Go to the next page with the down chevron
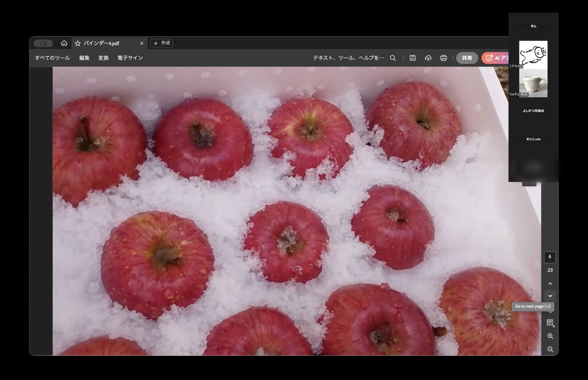 [x=550, y=295]
